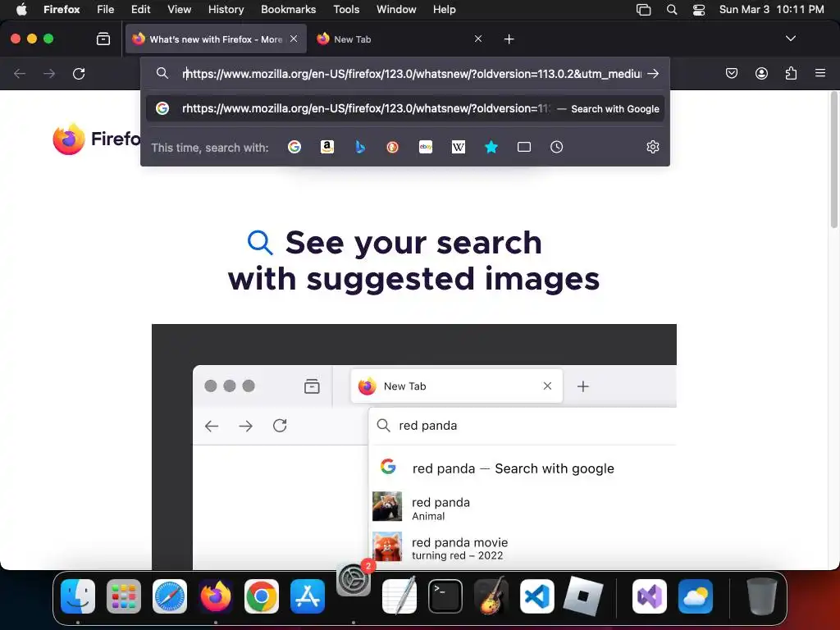
Task: Close the New Tab tab
Action: click(478, 39)
